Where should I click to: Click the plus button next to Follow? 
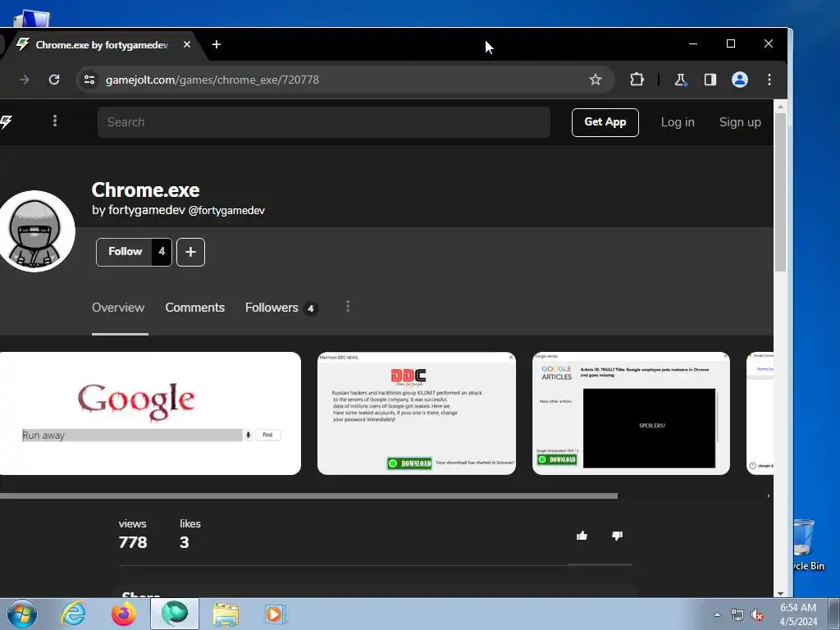coord(190,252)
